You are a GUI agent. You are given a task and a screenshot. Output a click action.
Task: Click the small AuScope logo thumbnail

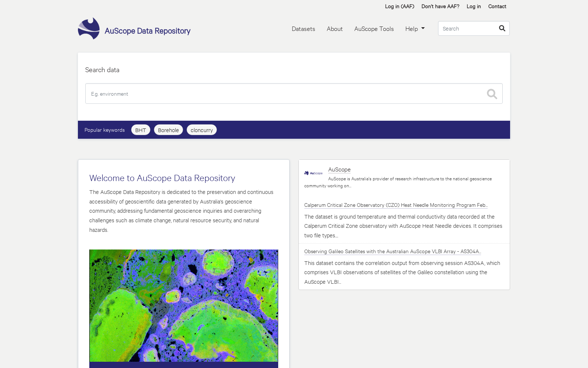(x=313, y=173)
